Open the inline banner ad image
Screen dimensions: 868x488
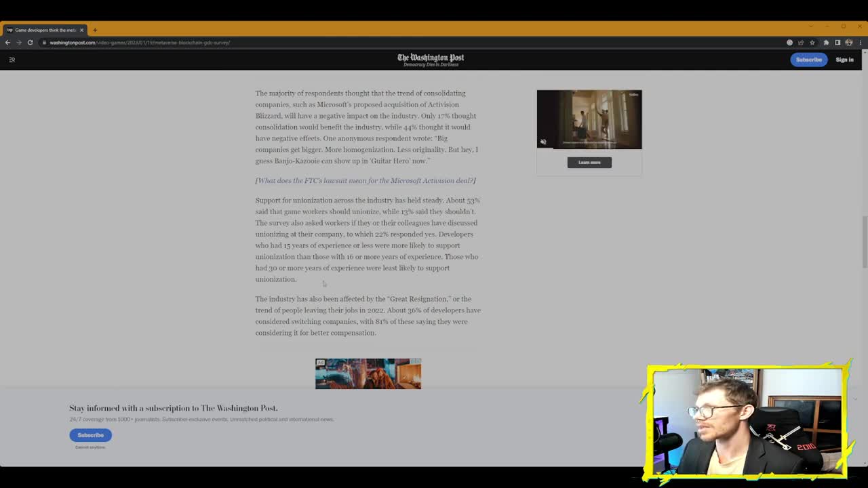[x=368, y=373]
